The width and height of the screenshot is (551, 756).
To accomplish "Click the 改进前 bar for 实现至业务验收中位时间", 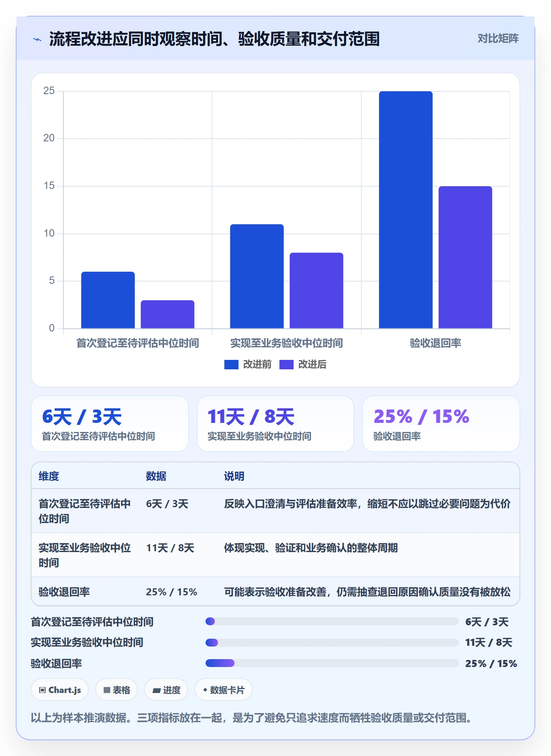I will (257, 276).
